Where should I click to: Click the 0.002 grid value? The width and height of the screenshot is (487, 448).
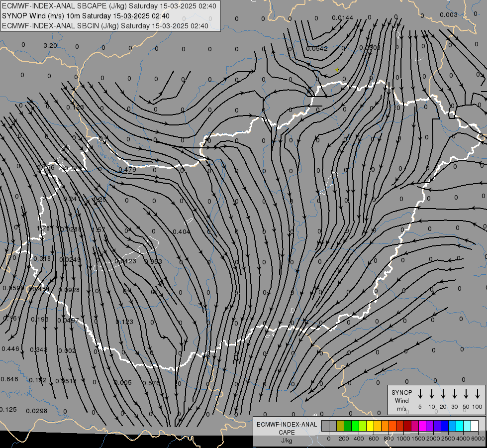pyautogui.click(x=67, y=351)
